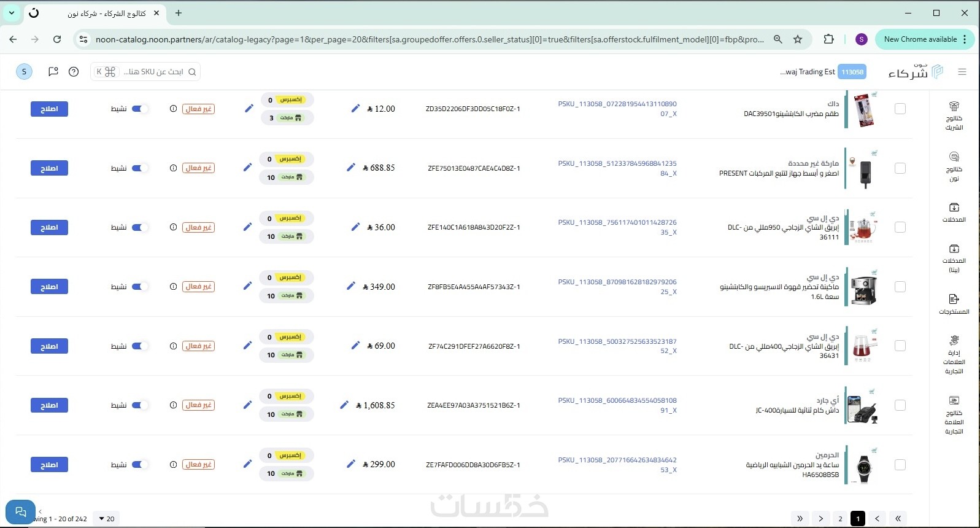
Task: Click the double left-chevron « pagination button
Action: (898, 519)
